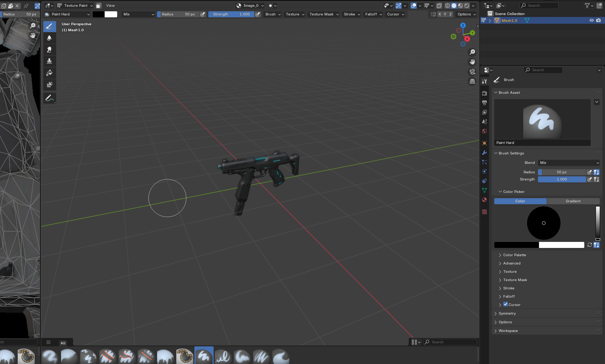Select the Mask tool in toolbar
Screen dimensions: 605x364
49,84
